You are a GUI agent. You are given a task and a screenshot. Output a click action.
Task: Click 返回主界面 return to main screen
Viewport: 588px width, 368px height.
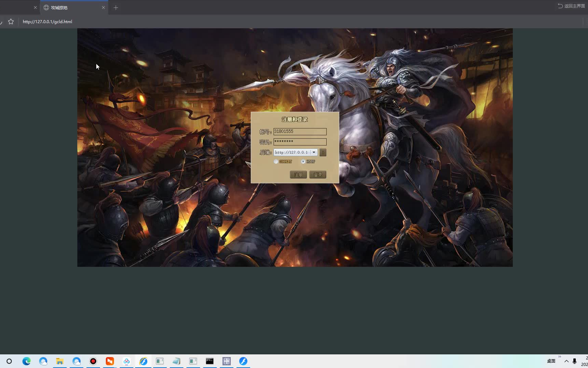572,6
